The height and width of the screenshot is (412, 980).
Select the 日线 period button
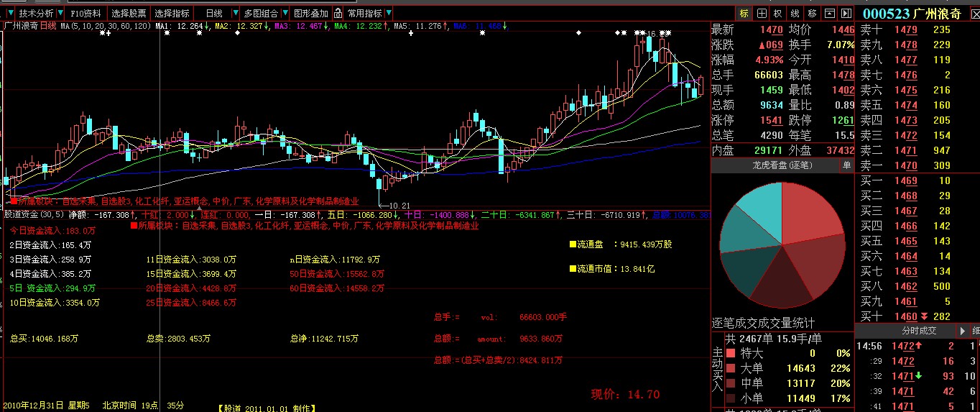click(x=214, y=13)
